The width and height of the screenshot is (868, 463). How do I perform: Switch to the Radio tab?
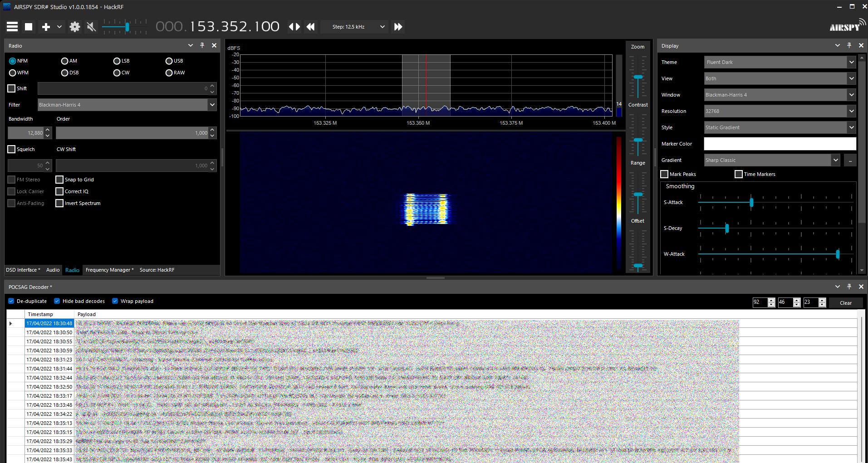point(72,270)
